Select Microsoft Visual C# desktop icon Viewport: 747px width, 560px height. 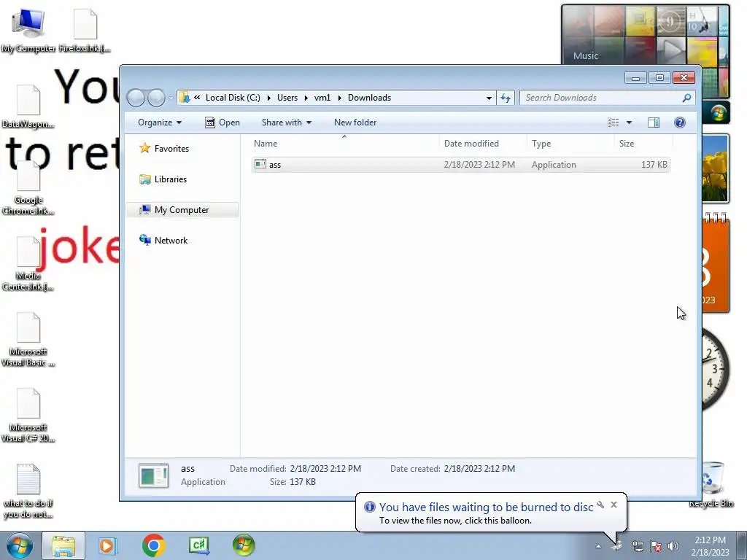coord(28,415)
